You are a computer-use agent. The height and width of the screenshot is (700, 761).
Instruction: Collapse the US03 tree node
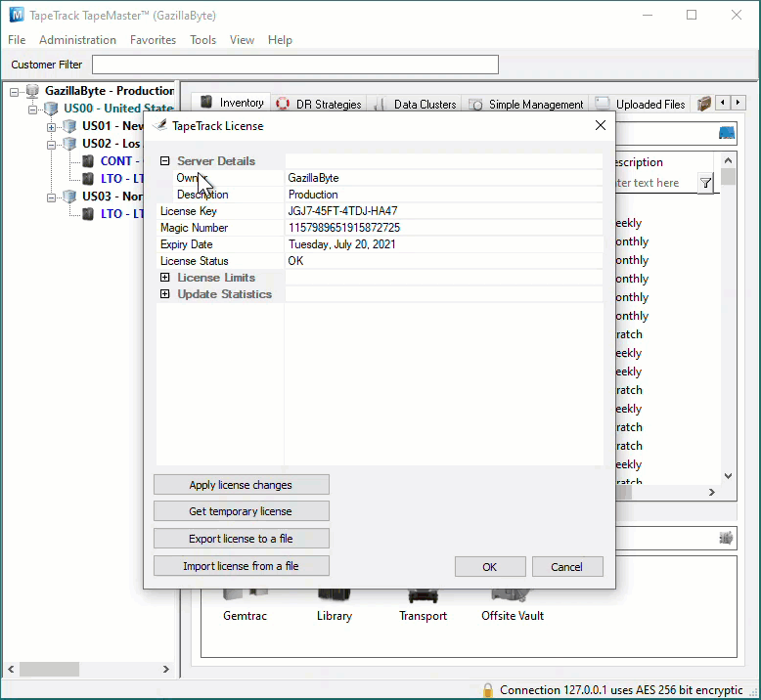(x=51, y=197)
